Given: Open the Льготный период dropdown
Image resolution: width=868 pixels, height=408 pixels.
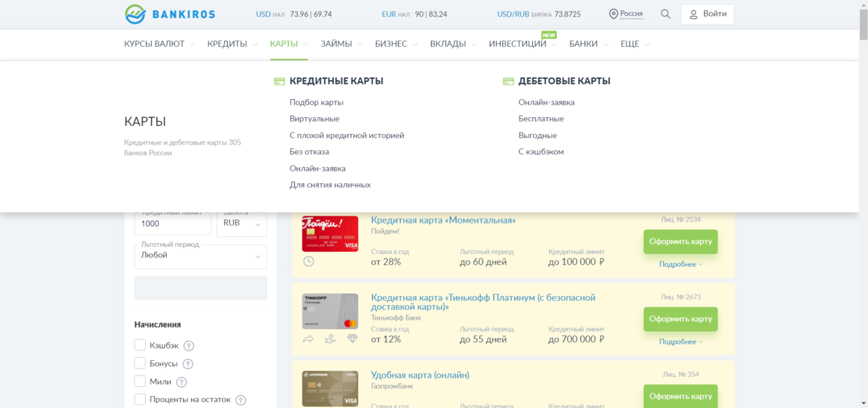Looking at the screenshot, I should (200, 256).
